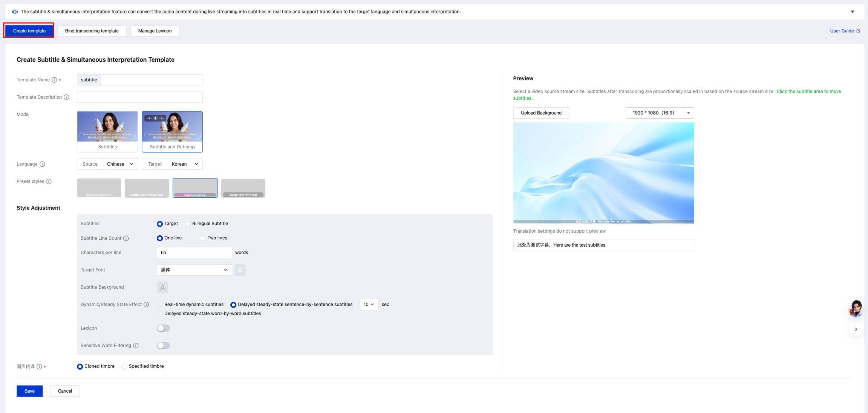Click the Template Name info icon
Viewport: 868px width, 413px height.
coord(54,80)
